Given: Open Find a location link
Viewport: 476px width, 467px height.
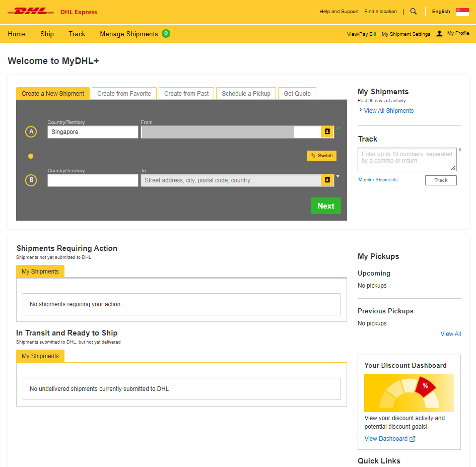Looking at the screenshot, I should pos(381,12).
